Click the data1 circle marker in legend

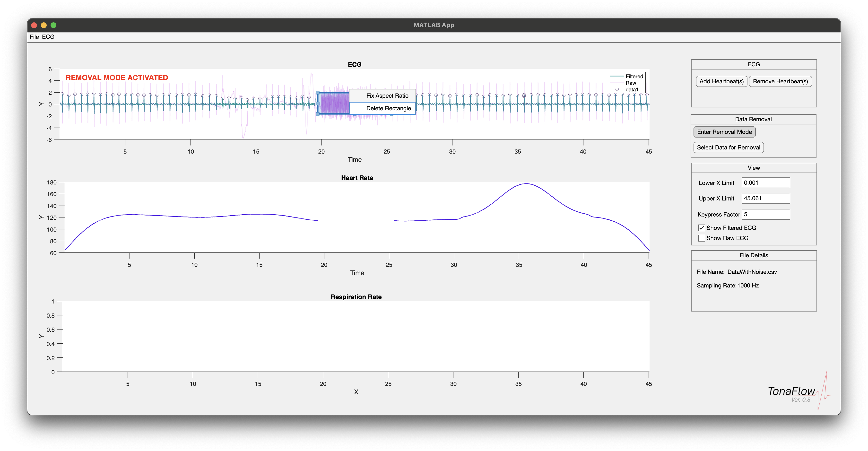[617, 89]
